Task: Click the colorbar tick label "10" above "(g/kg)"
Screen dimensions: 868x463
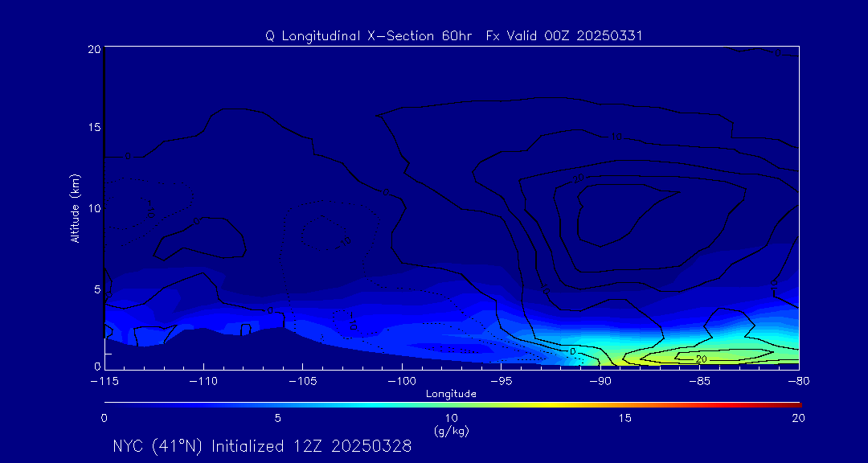Action: tap(451, 419)
